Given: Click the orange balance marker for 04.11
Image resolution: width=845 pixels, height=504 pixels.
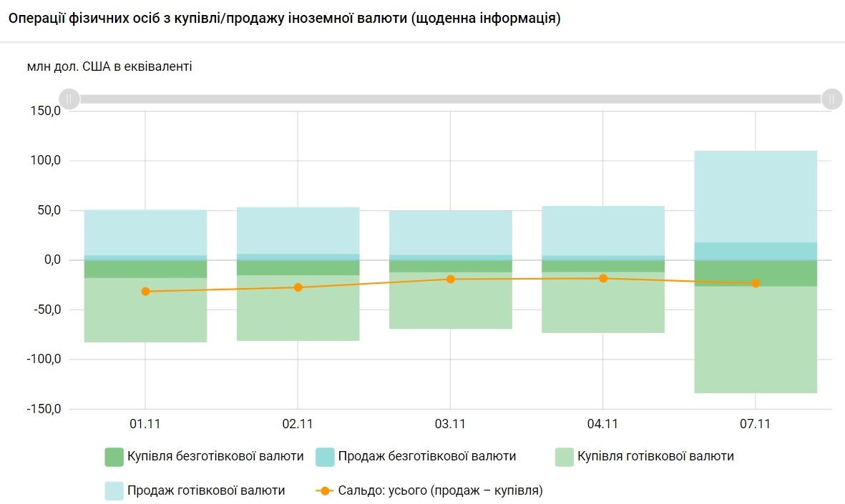Looking at the screenshot, I should [603, 278].
